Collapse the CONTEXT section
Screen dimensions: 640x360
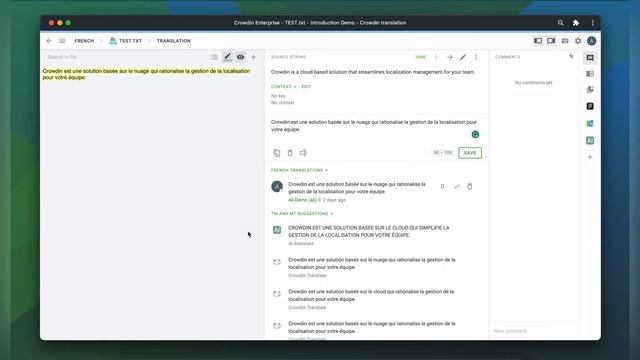(284, 87)
